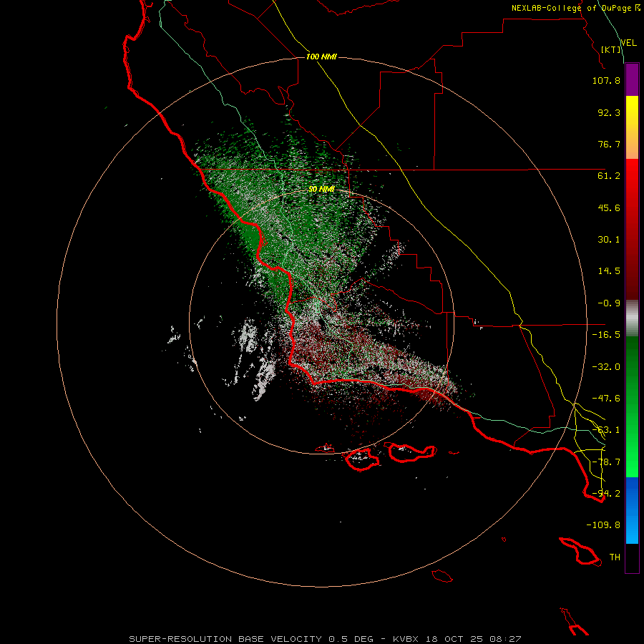Image resolution: width=644 pixels, height=644 pixels.
Task: Click the 61.2 velocity scale value
Action: tap(609, 176)
